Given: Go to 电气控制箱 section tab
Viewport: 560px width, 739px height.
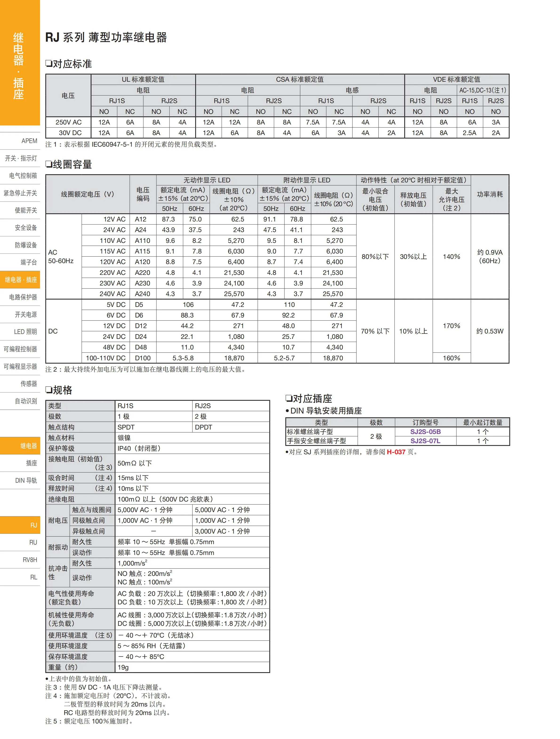Looking at the screenshot, I should [x=23, y=175].
